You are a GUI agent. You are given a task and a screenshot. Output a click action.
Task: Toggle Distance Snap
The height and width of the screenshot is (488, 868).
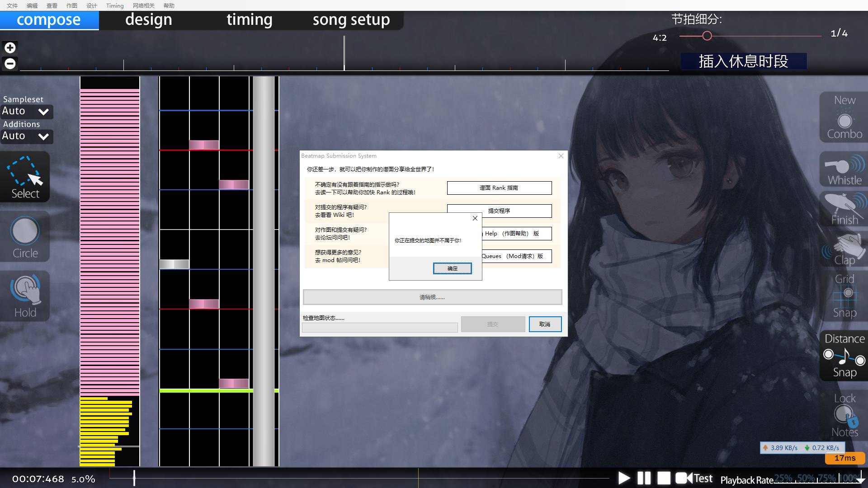pos(844,356)
